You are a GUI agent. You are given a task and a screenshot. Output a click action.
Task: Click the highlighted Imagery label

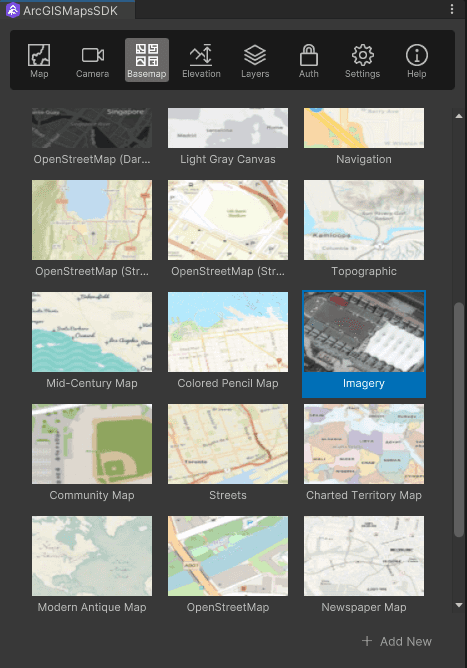pyautogui.click(x=364, y=383)
